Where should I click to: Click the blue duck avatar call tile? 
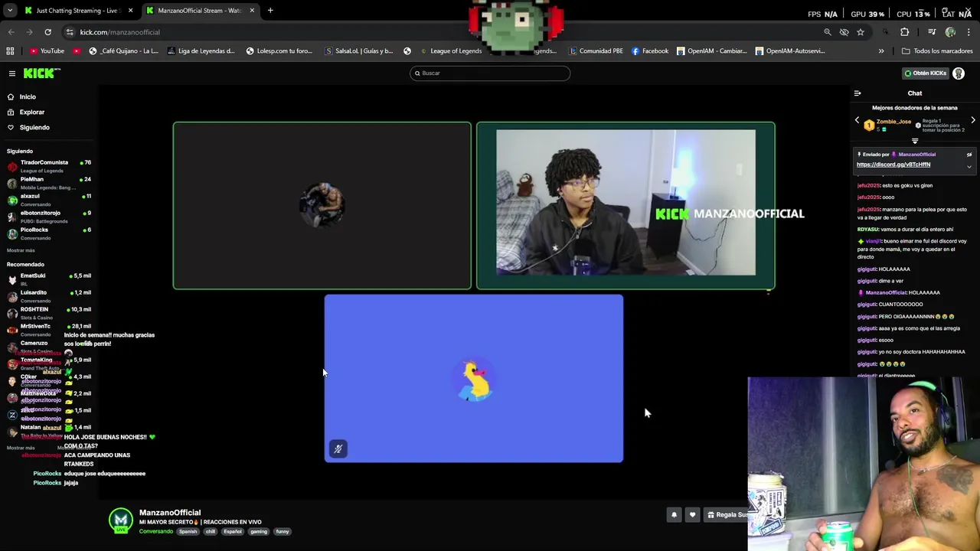(473, 378)
